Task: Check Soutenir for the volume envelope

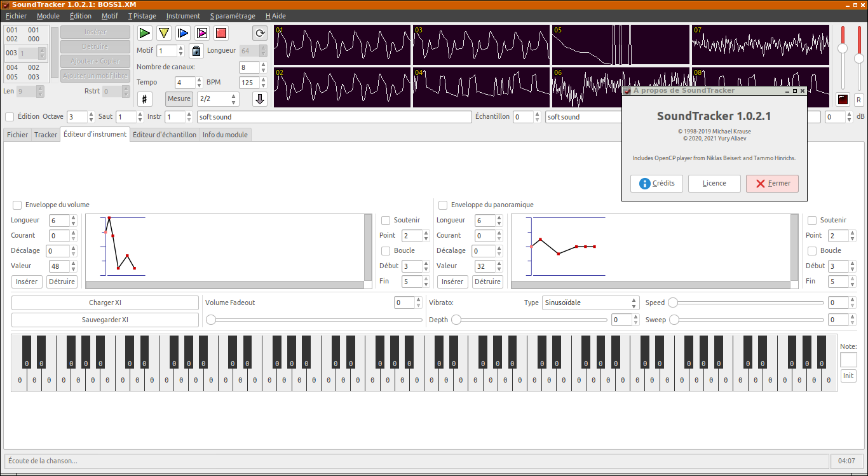Action: [x=386, y=221]
